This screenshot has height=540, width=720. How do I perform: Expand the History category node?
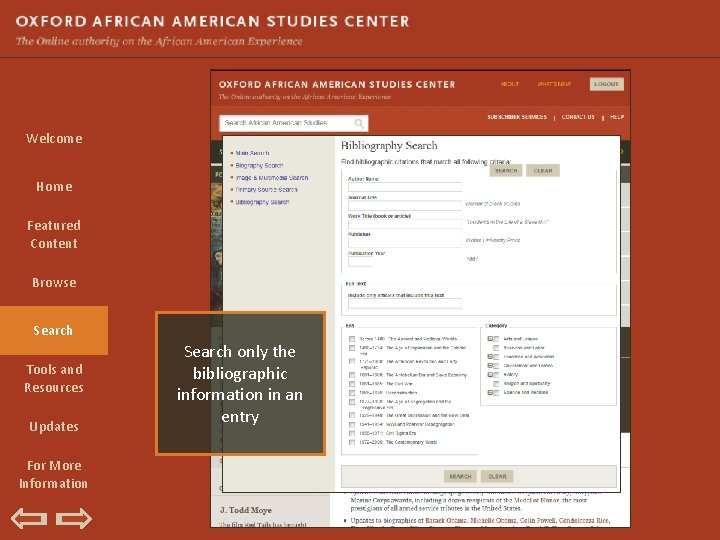[x=489, y=375]
